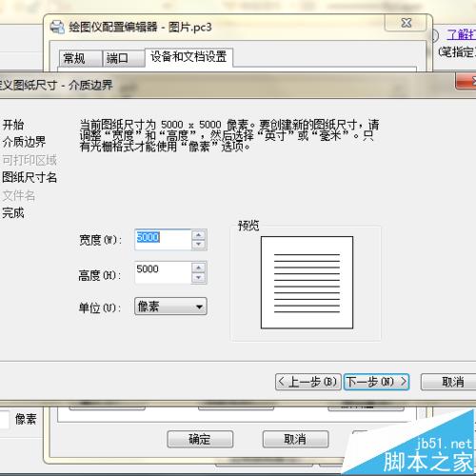Click inside the 高度 input field

[163, 272]
